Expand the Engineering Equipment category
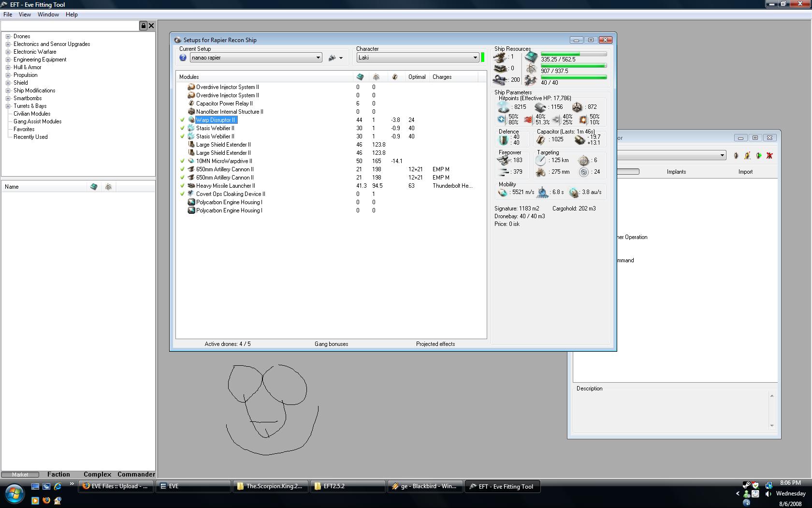 (8, 60)
